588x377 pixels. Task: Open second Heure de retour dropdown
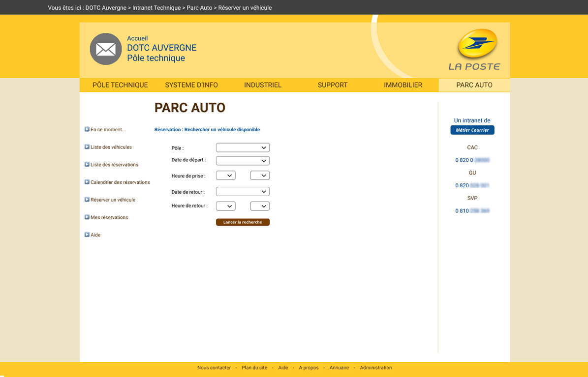pos(260,206)
